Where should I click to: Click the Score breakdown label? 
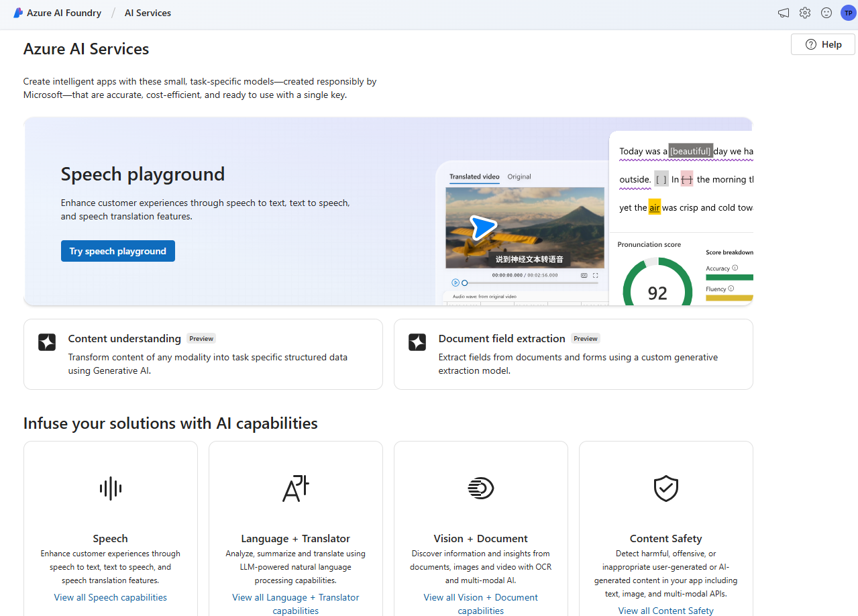[x=730, y=252]
